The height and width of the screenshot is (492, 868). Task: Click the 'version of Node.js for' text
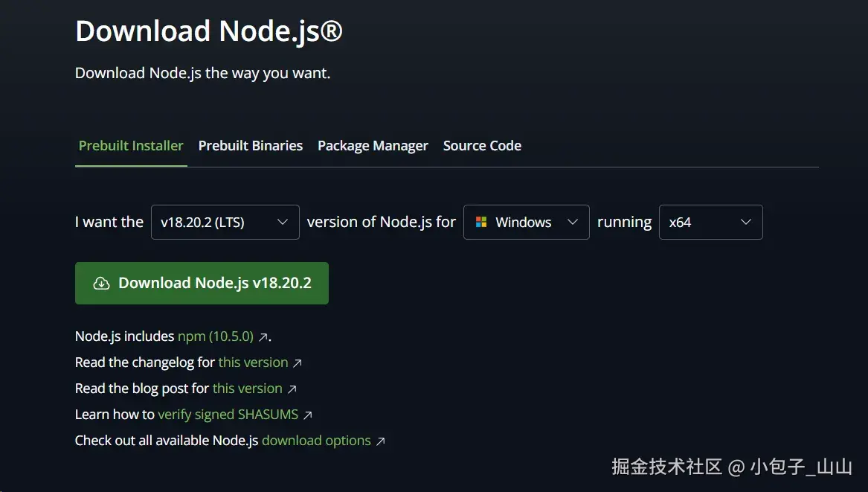tap(382, 222)
